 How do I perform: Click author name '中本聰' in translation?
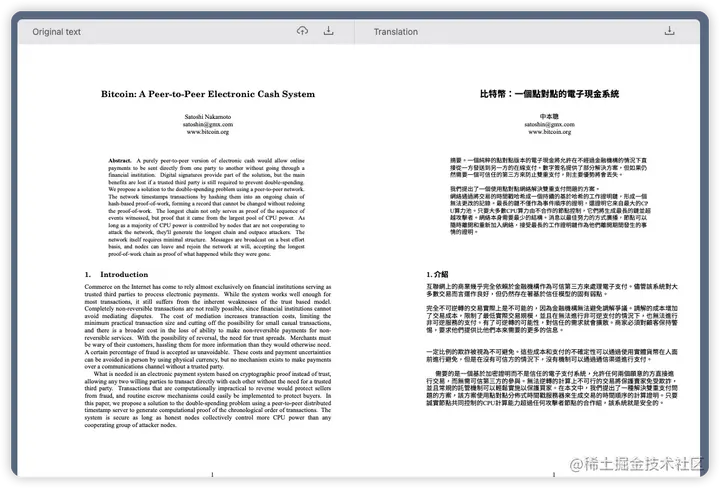point(549,117)
